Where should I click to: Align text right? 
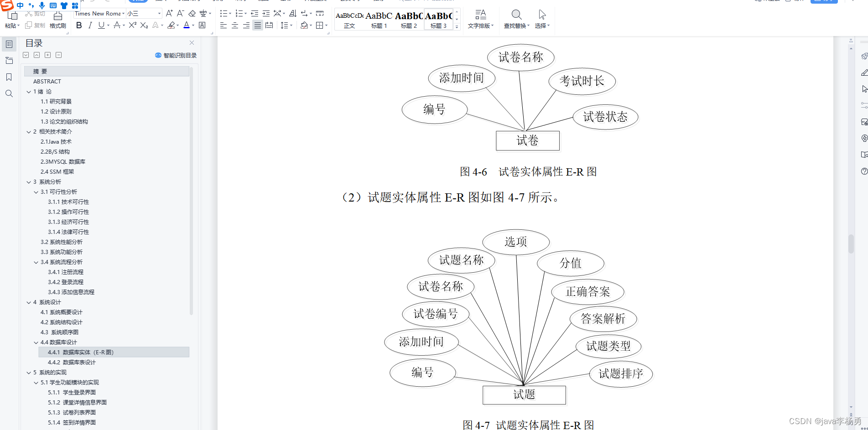246,26
